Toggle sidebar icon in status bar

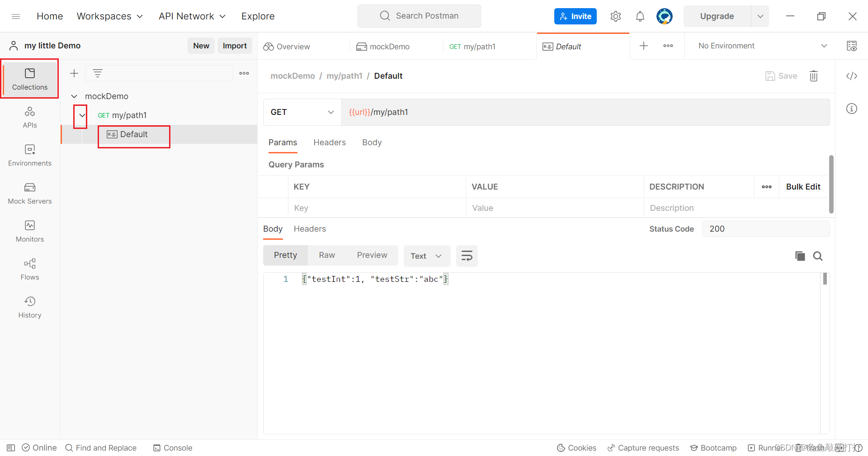point(11,448)
